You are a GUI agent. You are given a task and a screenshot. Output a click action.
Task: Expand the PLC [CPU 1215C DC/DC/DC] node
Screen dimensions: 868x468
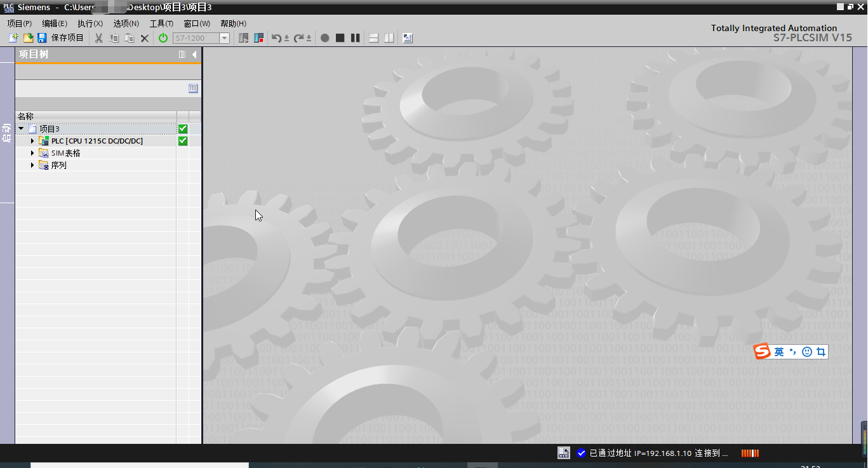(x=32, y=140)
